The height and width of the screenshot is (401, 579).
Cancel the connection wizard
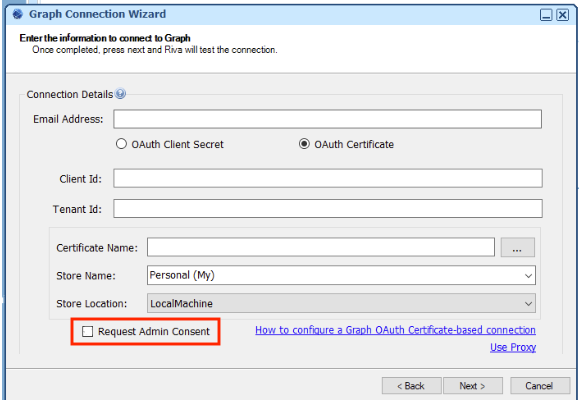[540, 386]
